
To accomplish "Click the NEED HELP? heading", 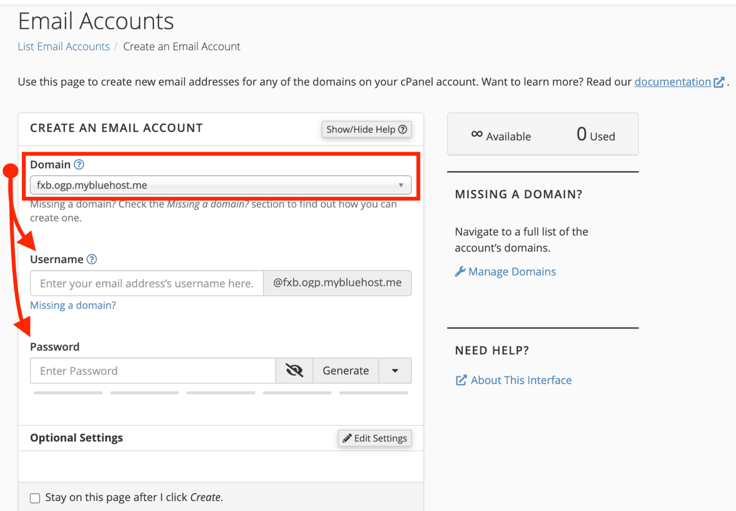I will (x=492, y=351).
